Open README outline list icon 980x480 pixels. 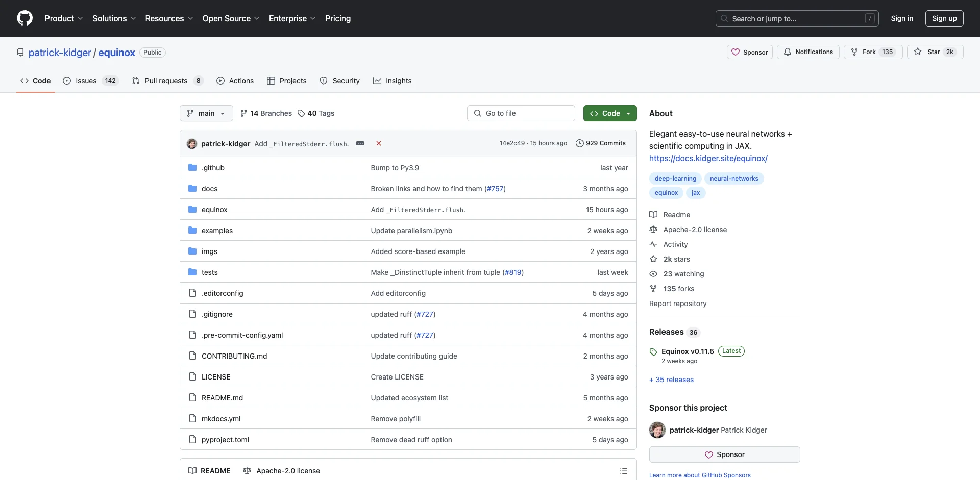624,471
